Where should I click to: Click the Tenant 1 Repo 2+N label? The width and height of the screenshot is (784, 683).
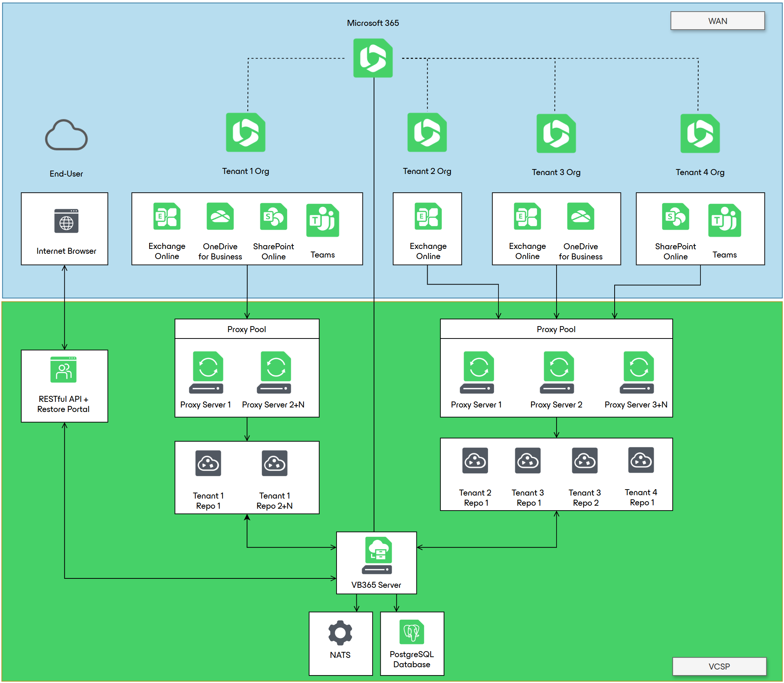pyautogui.click(x=274, y=501)
